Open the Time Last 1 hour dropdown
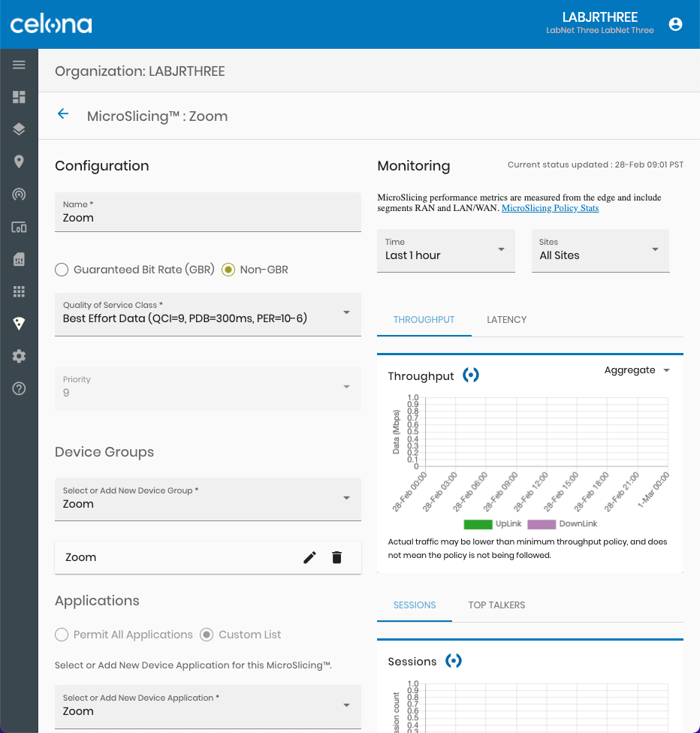Viewport: 700px width, 733px height. tap(446, 251)
